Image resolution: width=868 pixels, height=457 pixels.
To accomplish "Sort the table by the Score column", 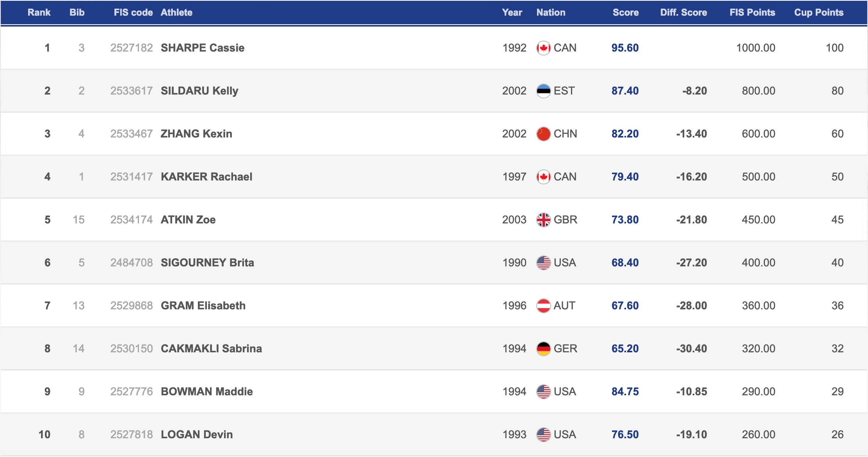I will point(625,12).
